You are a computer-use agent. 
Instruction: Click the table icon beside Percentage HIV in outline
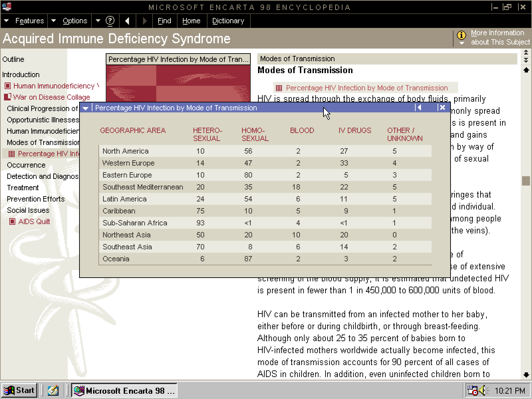coord(12,154)
